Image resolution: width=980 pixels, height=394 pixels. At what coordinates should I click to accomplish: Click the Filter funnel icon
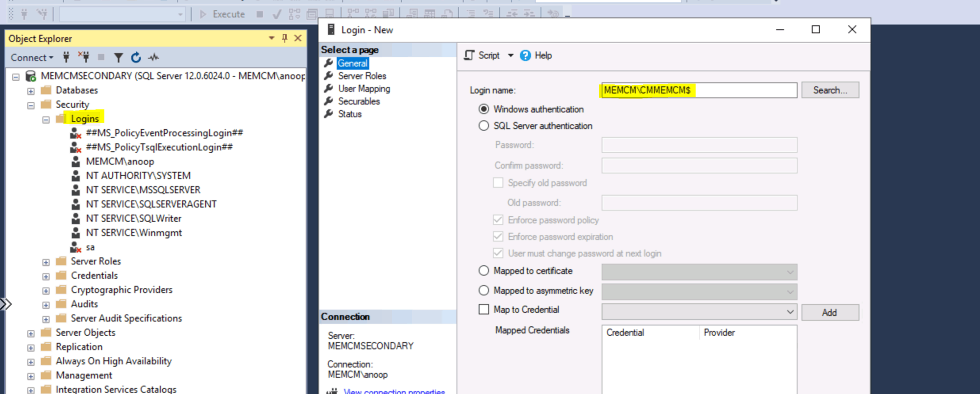pyautogui.click(x=118, y=57)
